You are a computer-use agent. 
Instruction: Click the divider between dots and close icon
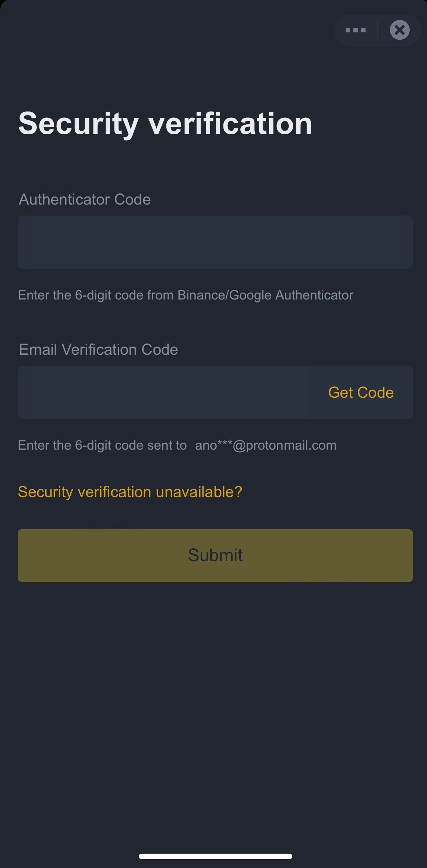[378, 30]
